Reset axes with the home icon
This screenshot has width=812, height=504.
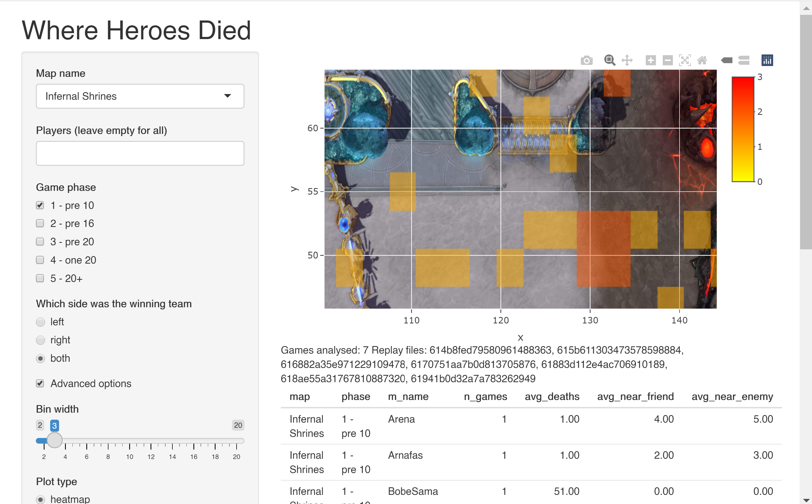(702, 60)
